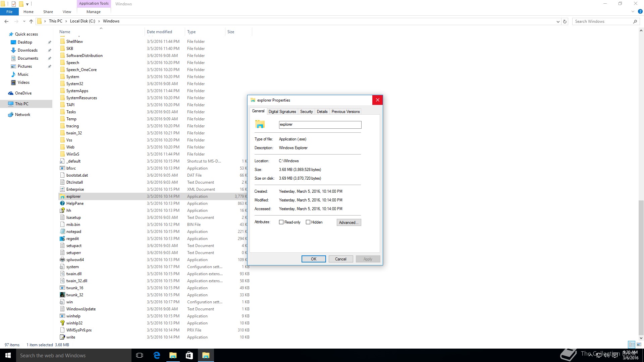Open the taskbar clock and date
The image size is (644, 362).
[x=630, y=355]
